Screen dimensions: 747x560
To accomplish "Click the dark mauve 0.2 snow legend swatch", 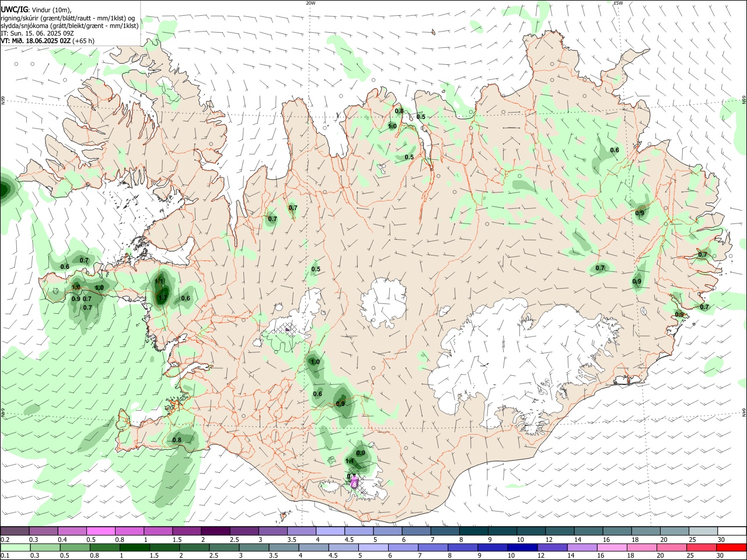I will (15, 531).
